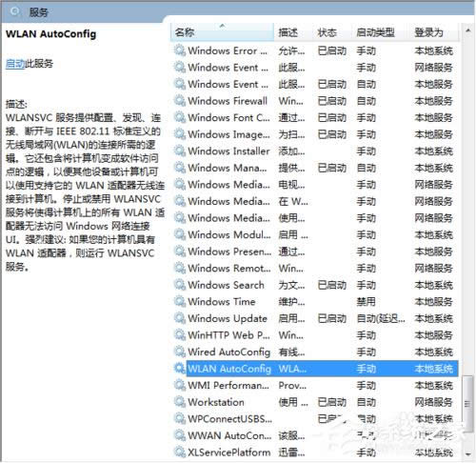
Task: Click the gear icon of WLAN AutoConfig row
Action: pos(180,369)
